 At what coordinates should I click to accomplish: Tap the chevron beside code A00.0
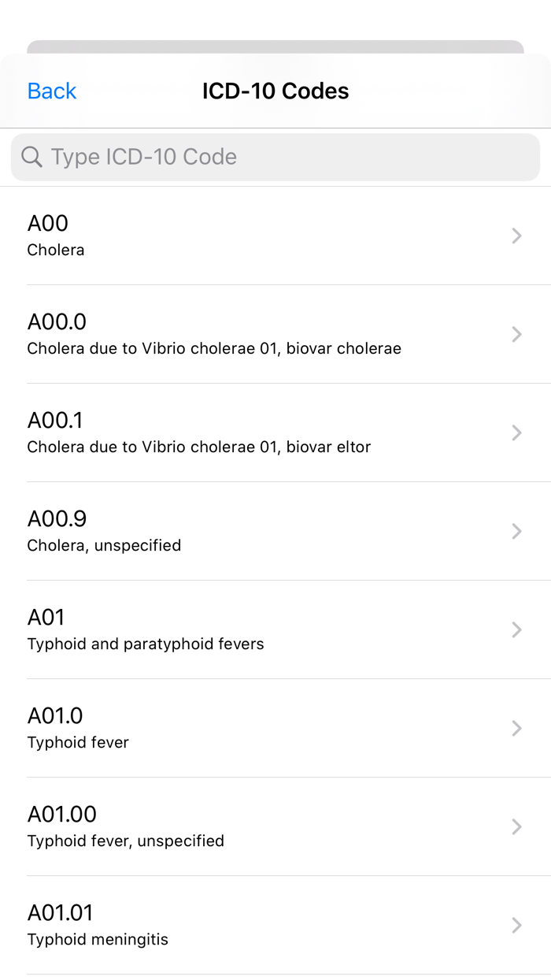pos(516,334)
